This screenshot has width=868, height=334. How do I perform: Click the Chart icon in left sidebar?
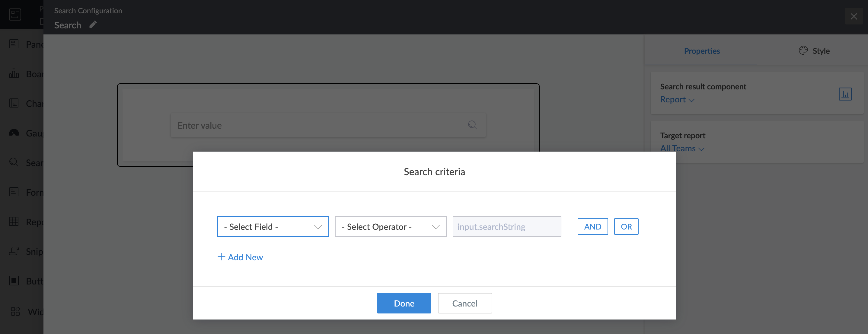point(14,103)
